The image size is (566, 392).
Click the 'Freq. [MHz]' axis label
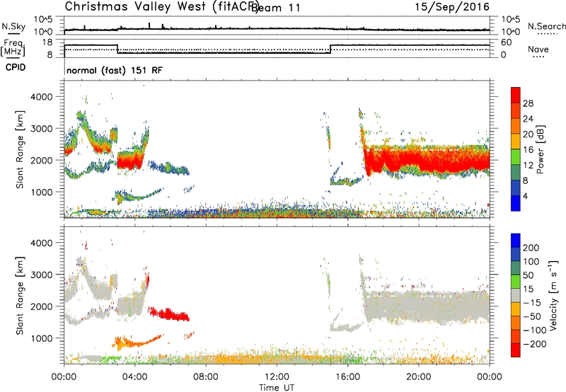point(13,48)
